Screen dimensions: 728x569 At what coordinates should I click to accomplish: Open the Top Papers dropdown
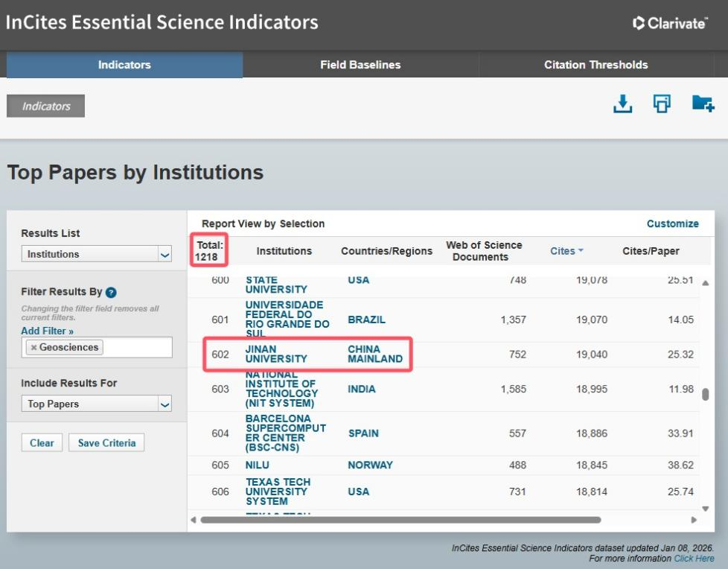(x=165, y=404)
